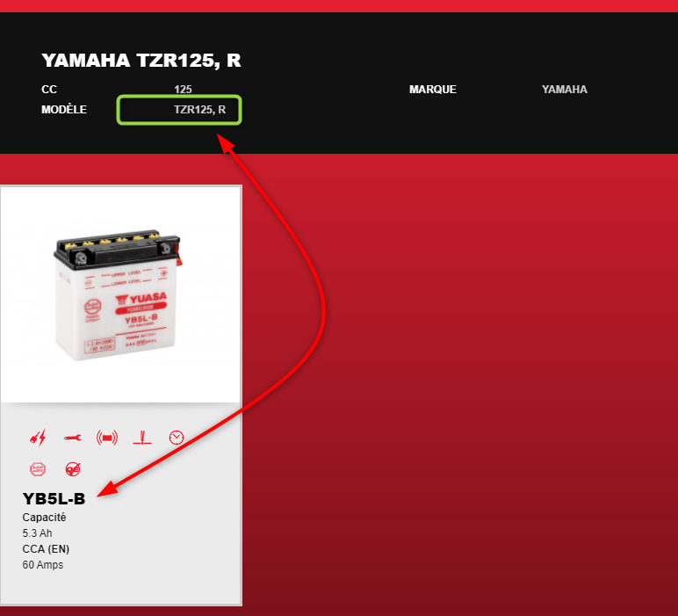The image size is (678, 616).
Task: Click the YAMAHA brand value
Action: (565, 90)
